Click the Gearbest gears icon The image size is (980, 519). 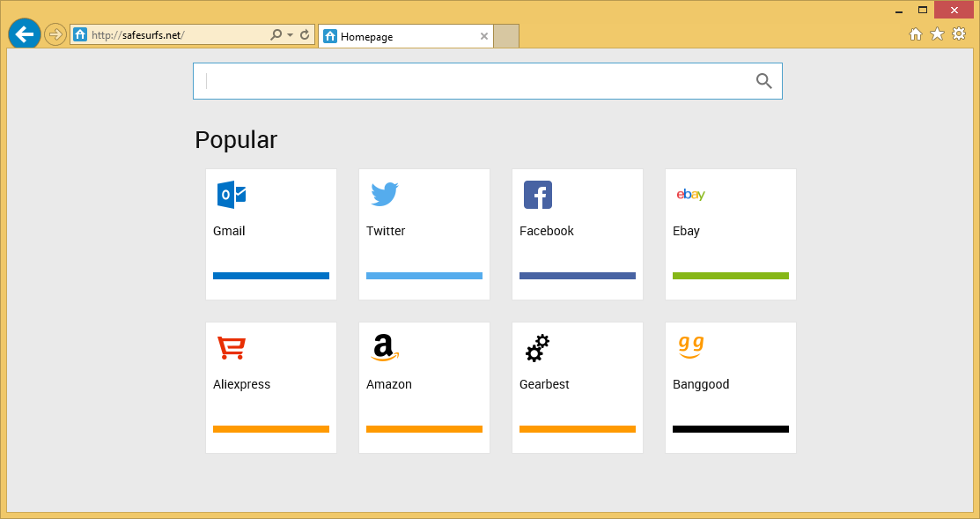click(537, 347)
